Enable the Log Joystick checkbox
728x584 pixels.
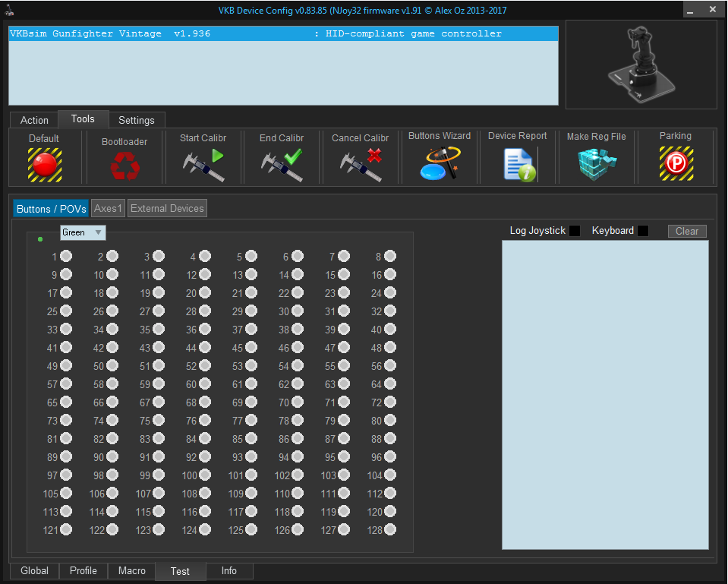click(575, 231)
